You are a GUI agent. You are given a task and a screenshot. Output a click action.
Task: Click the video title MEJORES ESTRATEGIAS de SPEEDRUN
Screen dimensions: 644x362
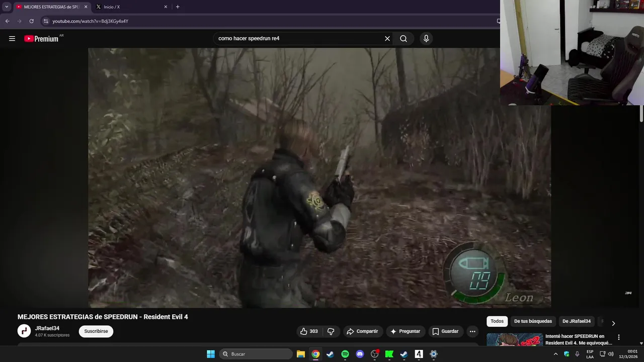click(103, 317)
